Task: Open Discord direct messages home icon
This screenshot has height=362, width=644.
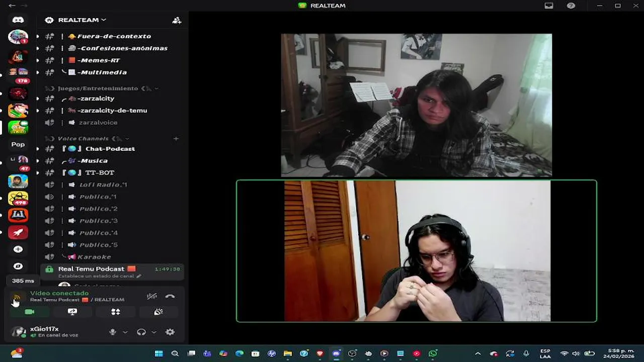Action: point(18,20)
